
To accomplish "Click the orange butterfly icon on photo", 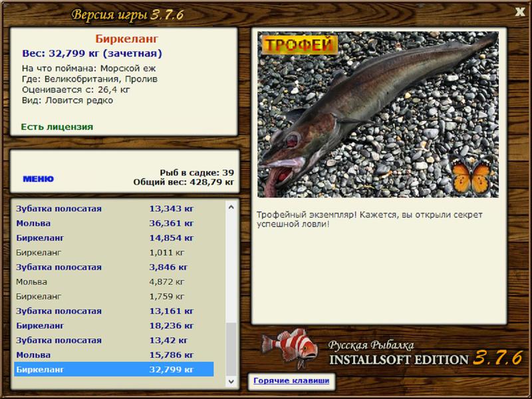I will click(x=472, y=175).
